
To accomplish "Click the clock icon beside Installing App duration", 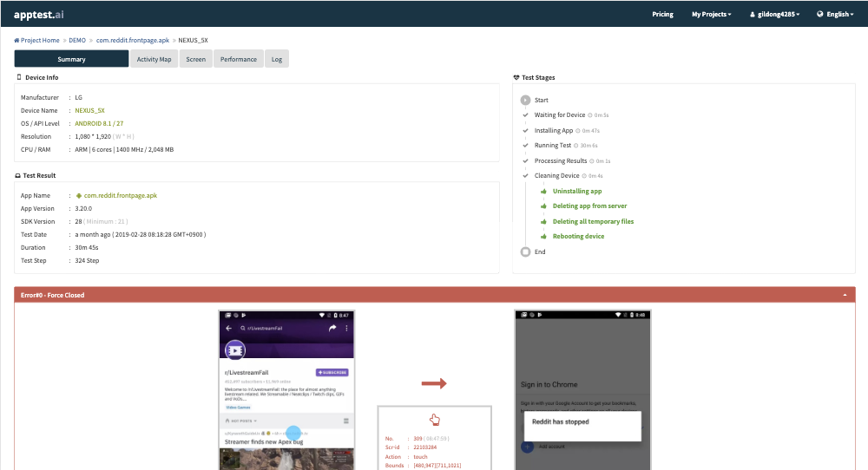I will tap(578, 131).
